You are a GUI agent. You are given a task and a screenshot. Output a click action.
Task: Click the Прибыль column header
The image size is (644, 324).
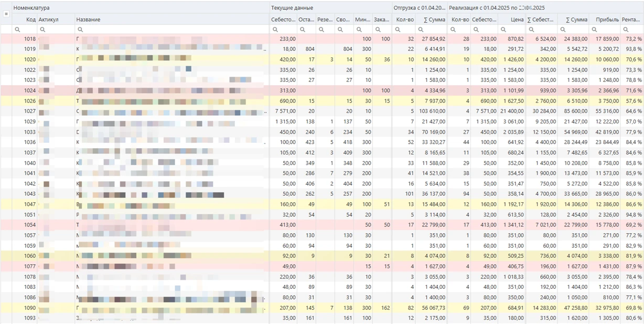[607, 19]
